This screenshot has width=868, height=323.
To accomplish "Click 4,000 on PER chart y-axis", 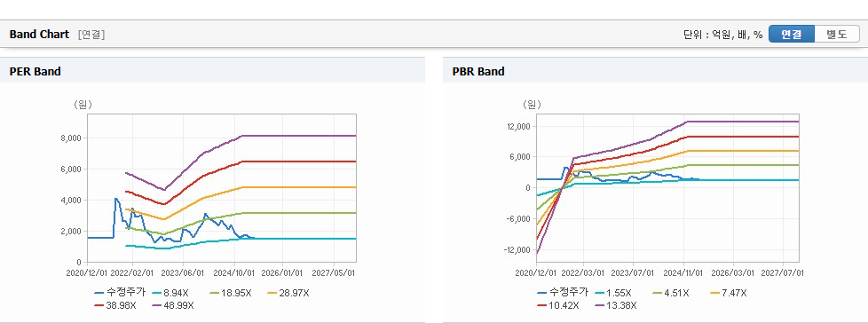I will click(x=71, y=200).
